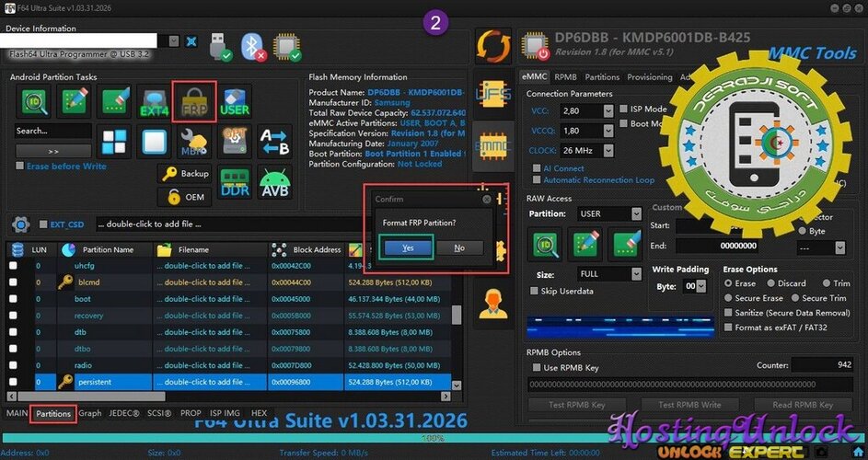Screen dimensions: 868x460
Task: Open the DDR memory tool
Action: click(x=235, y=182)
